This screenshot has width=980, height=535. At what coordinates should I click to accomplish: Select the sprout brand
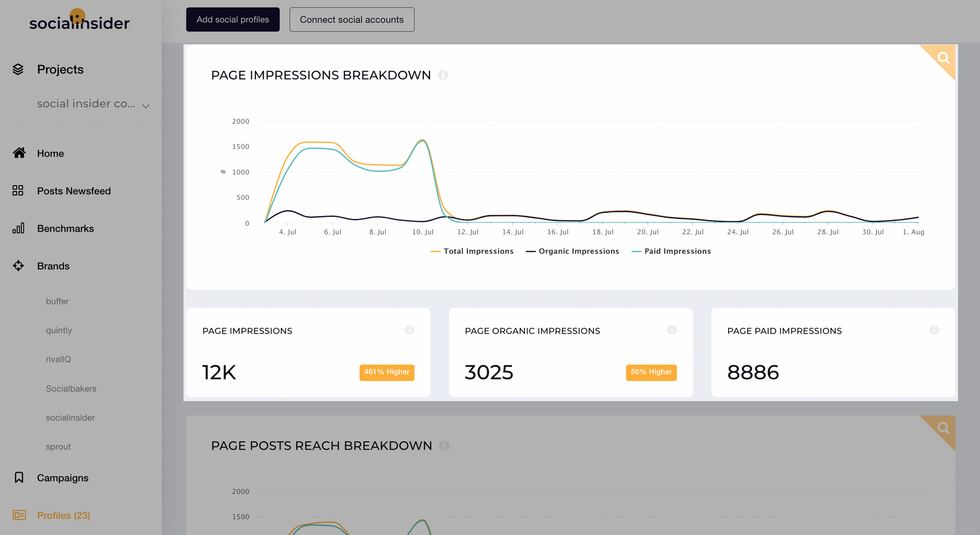click(x=58, y=447)
